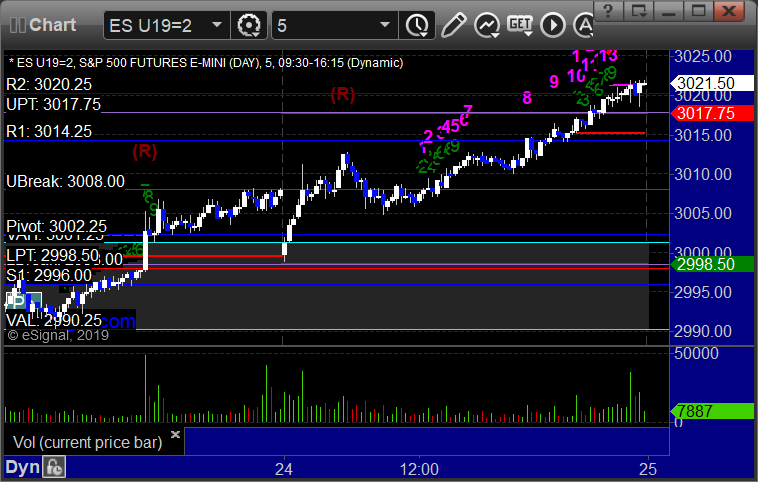Select the pencil drawing tool
Viewport: 758px width, 482px height.
tap(453, 25)
